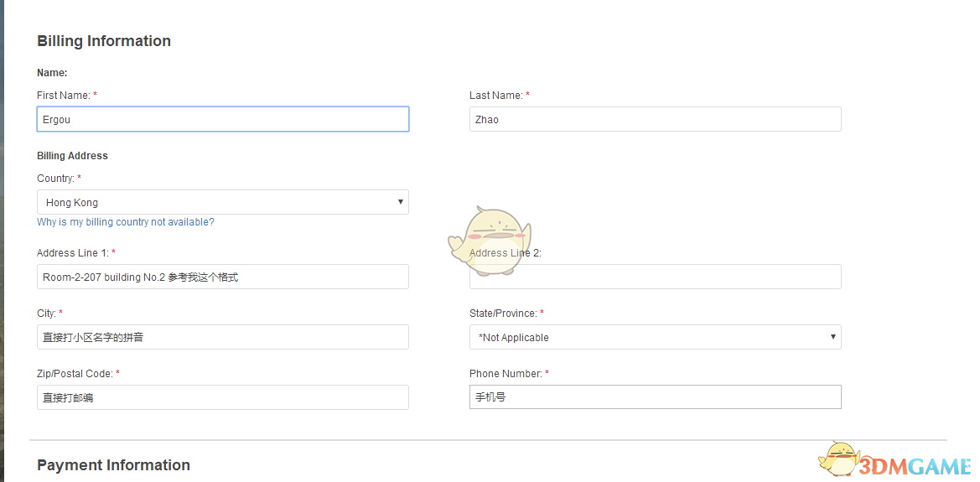Click the First Name label
The height and width of the screenshot is (482, 980).
(64, 96)
